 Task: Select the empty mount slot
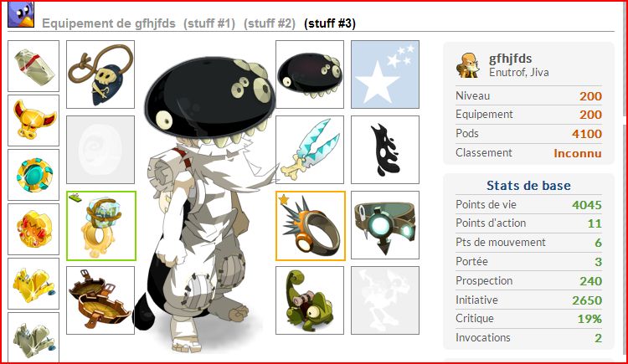(x=385, y=300)
